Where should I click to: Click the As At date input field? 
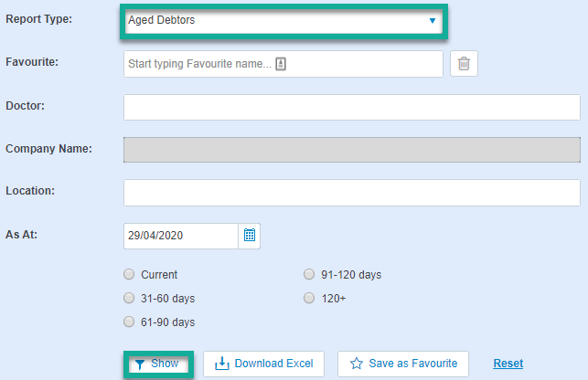(181, 236)
